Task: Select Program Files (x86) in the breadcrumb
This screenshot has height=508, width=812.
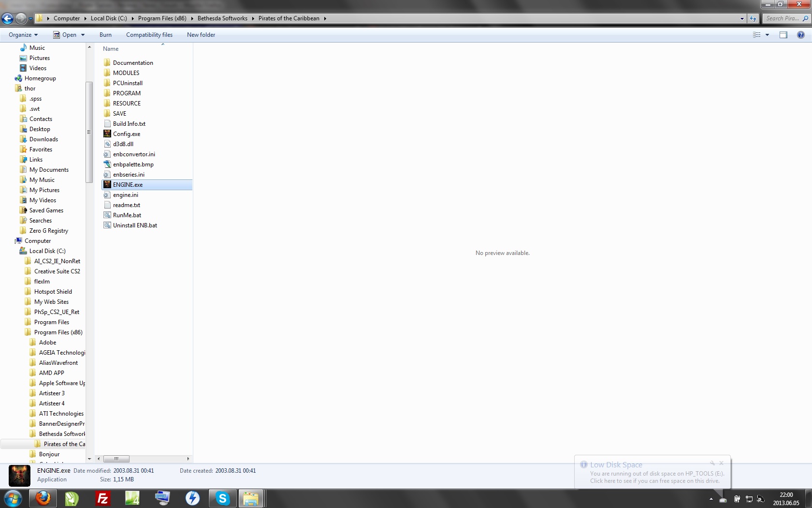Action: [x=162, y=18]
